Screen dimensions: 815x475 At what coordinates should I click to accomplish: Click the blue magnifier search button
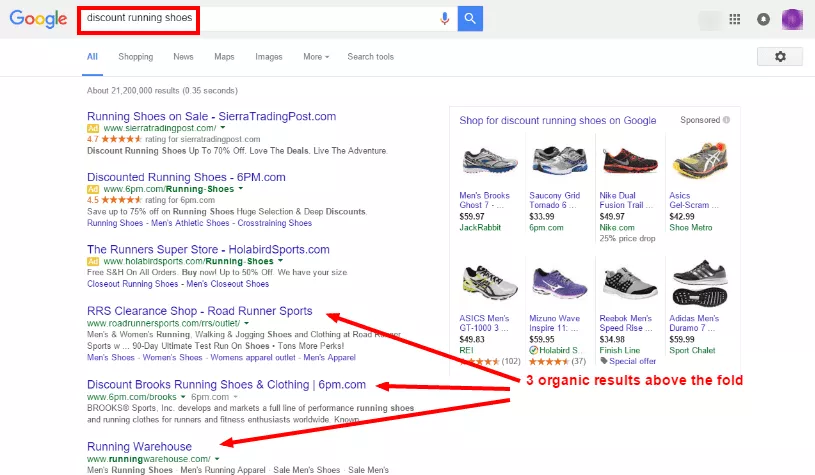click(x=470, y=19)
